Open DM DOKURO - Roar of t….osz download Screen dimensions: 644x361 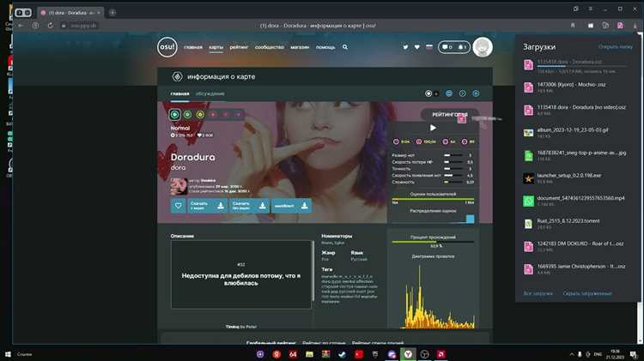click(x=576, y=246)
